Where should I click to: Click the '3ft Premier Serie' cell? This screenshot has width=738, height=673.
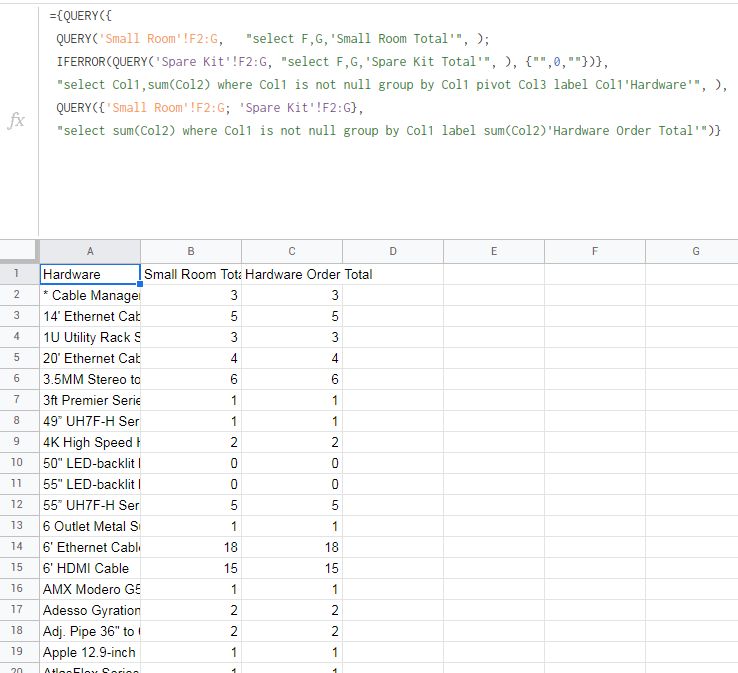click(90, 400)
